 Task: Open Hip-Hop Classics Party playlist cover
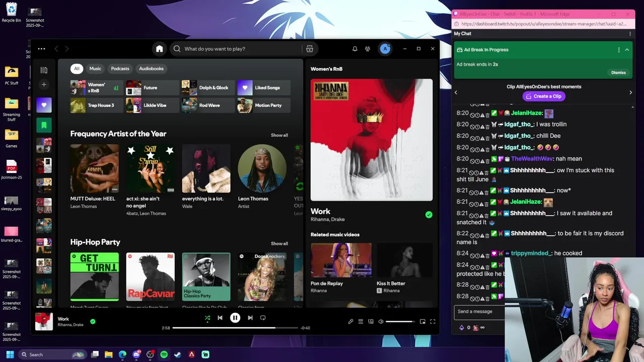[x=206, y=277]
